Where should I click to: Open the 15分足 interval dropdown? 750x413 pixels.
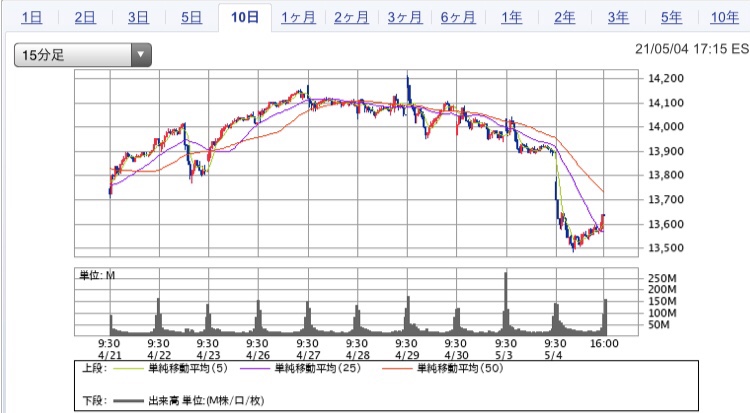(83, 55)
